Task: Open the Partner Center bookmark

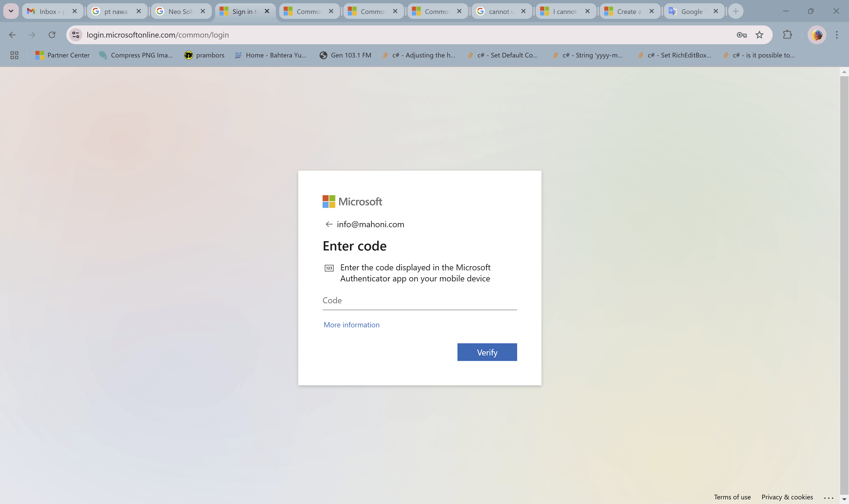Action: pos(63,55)
